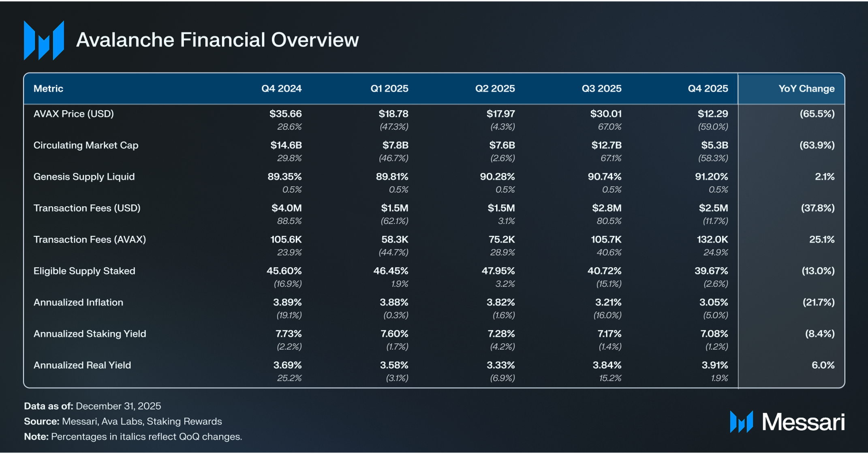
Task: Click the Messari wordmark text at bottom right
Action: click(x=803, y=422)
